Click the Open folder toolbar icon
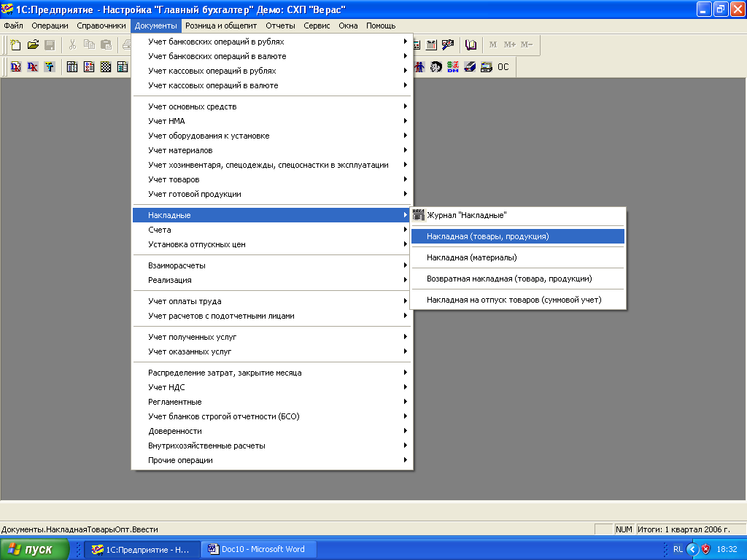 click(x=33, y=44)
